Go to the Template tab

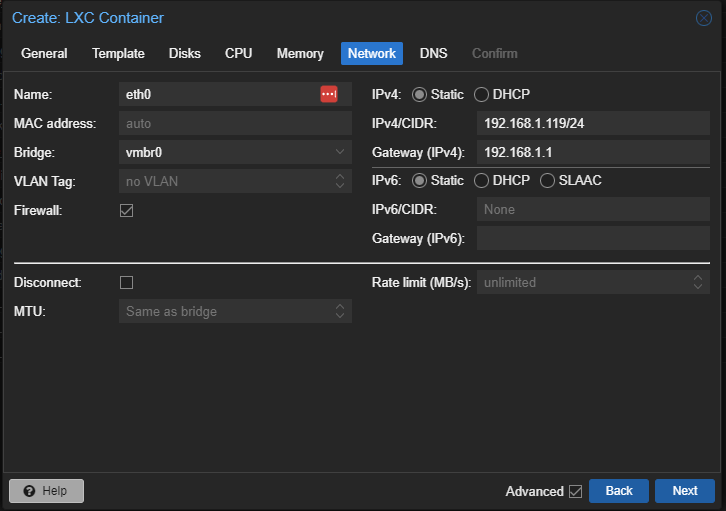(118, 53)
